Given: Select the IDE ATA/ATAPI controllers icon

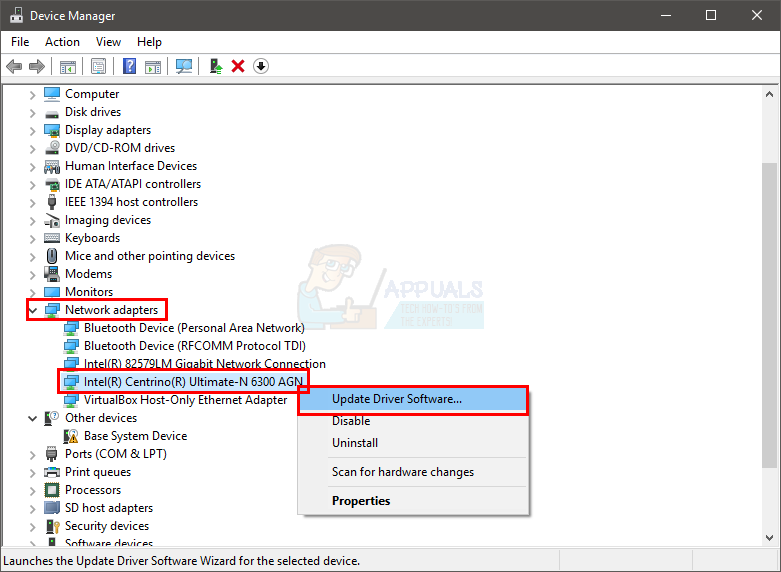Looking at the screenshot, I should (52, 184).
